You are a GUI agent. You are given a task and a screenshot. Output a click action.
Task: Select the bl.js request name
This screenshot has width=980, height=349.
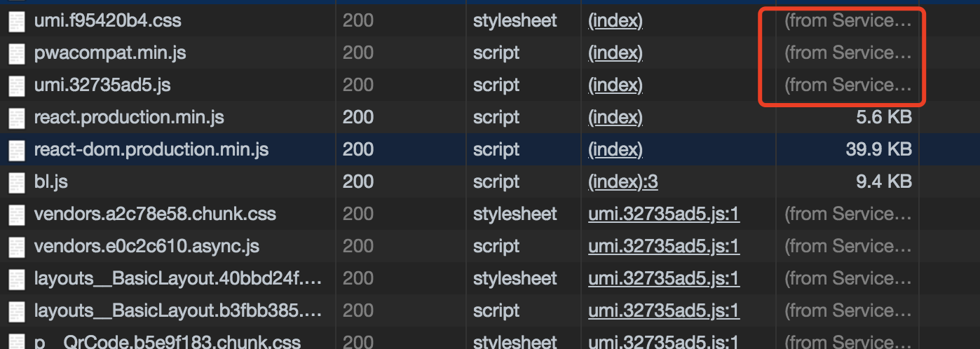tap(51, 182)
